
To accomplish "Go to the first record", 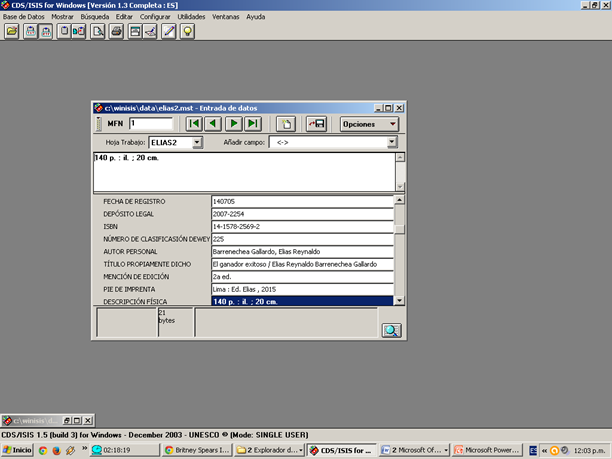I will coord(194,124).
